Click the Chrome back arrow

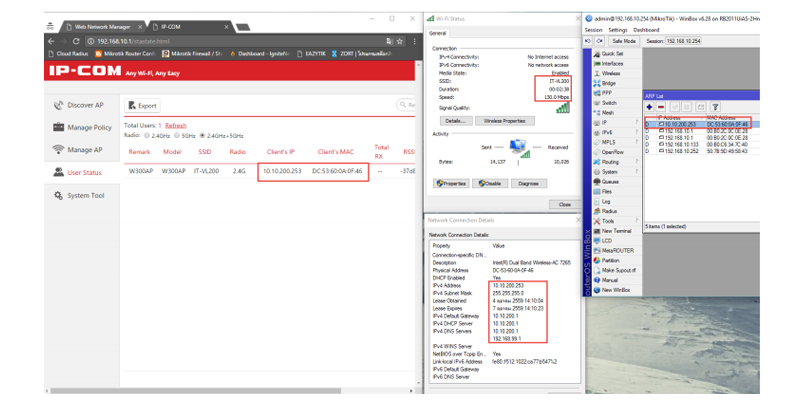(x=51, y=41)
